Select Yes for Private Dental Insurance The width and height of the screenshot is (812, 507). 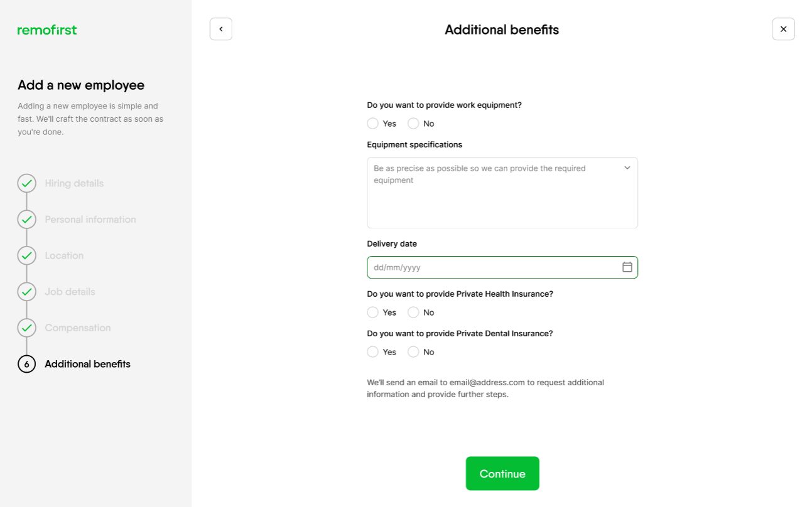pyautogui.click(x=372, y=352)
